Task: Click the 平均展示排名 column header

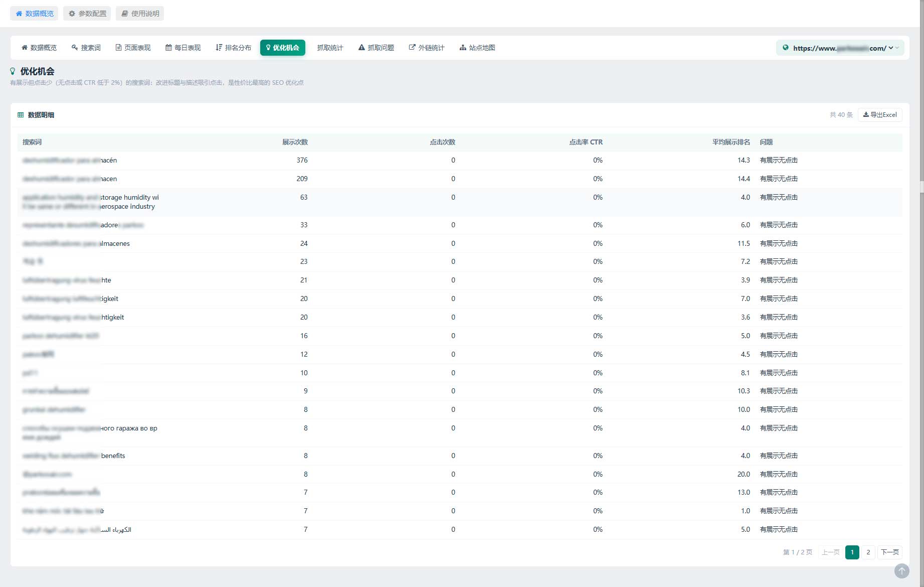Action: click(x=731, y=142)
